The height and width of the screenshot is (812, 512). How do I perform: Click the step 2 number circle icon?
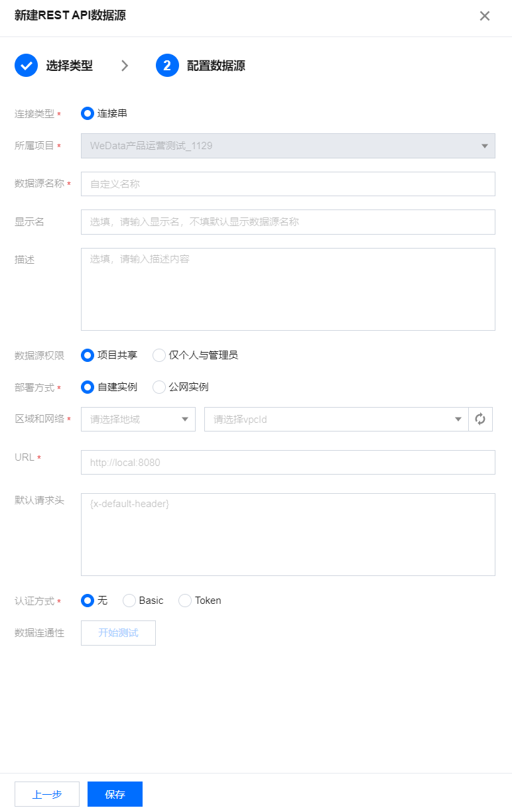pos(167,66)
